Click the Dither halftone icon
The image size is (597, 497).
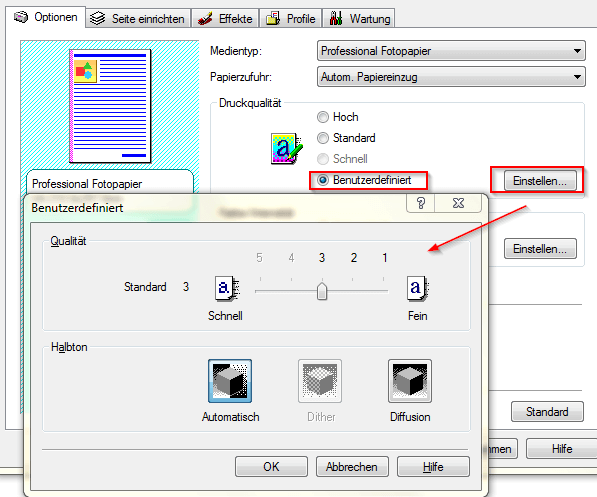pyautogui.click(x=320, y=381)
